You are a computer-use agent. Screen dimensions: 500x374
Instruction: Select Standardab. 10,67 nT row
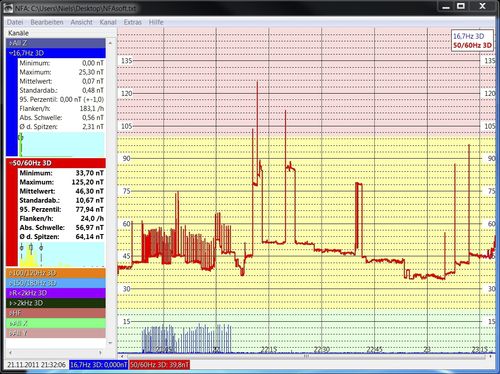[61, 200]
